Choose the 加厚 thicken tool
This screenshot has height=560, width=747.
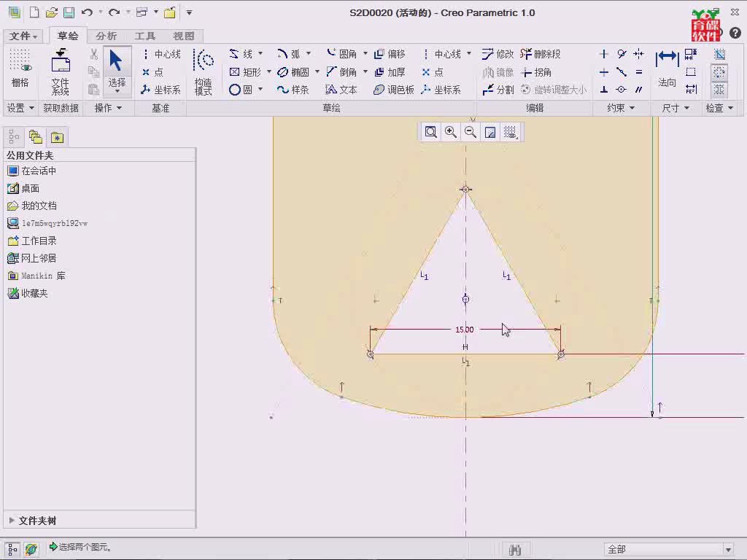pyautogui.click(x=390, y=72)
